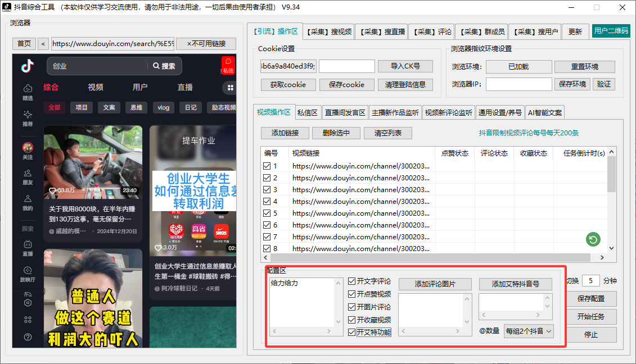Open 精选 featured icon in Douyin sidebar
This screenshot has width=636, height=364.
(x=28, y=92)
